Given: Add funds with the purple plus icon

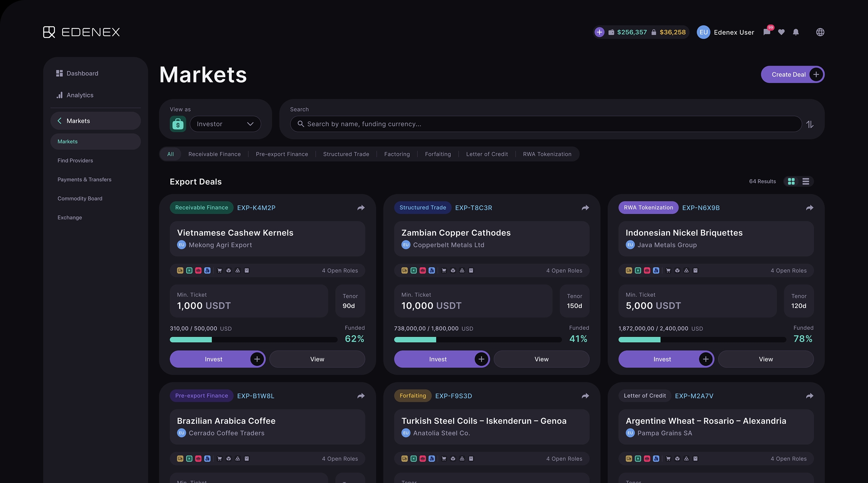Looking at the screenshot, I should pos(600,32).
